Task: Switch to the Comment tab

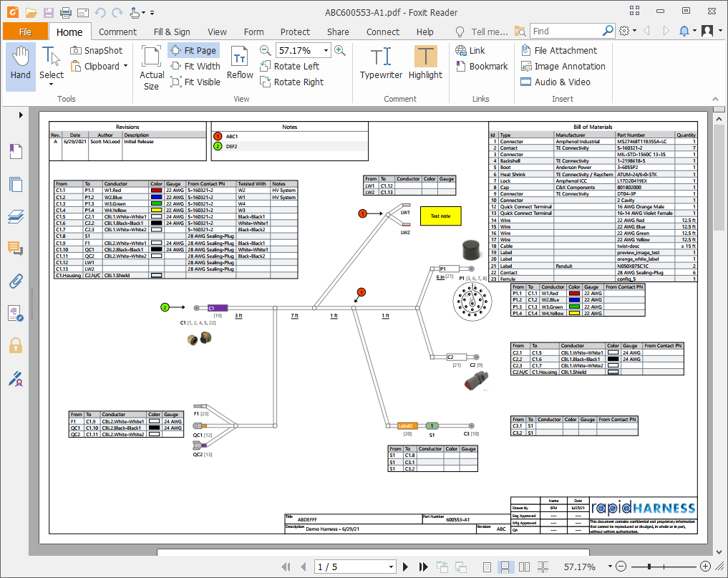Action: click(117, 32)
